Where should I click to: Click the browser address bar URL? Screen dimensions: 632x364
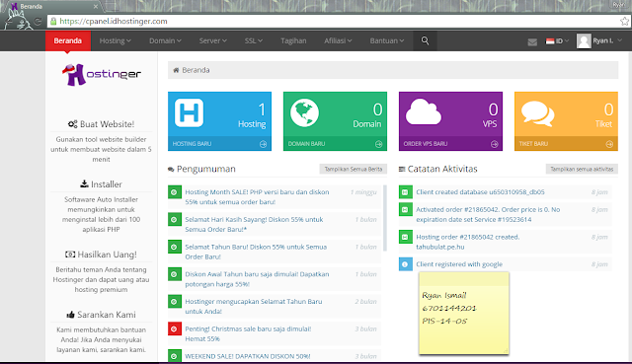coord(114,21)
